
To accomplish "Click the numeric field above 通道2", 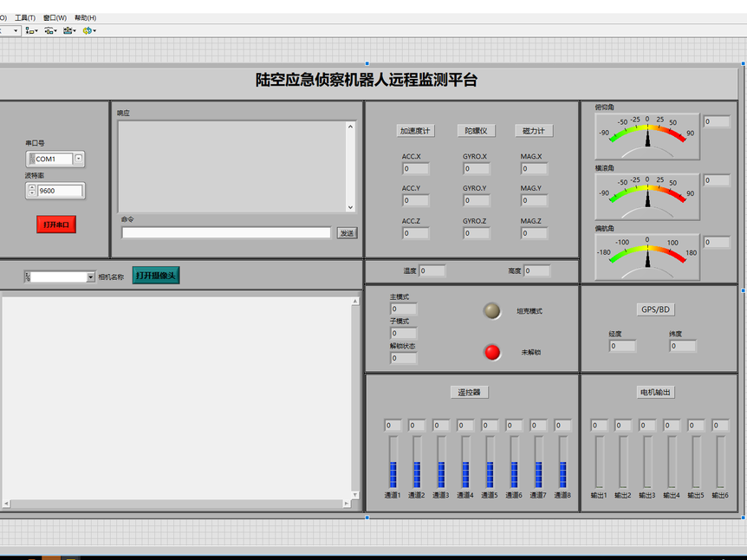I will click(x=417, y=425).
